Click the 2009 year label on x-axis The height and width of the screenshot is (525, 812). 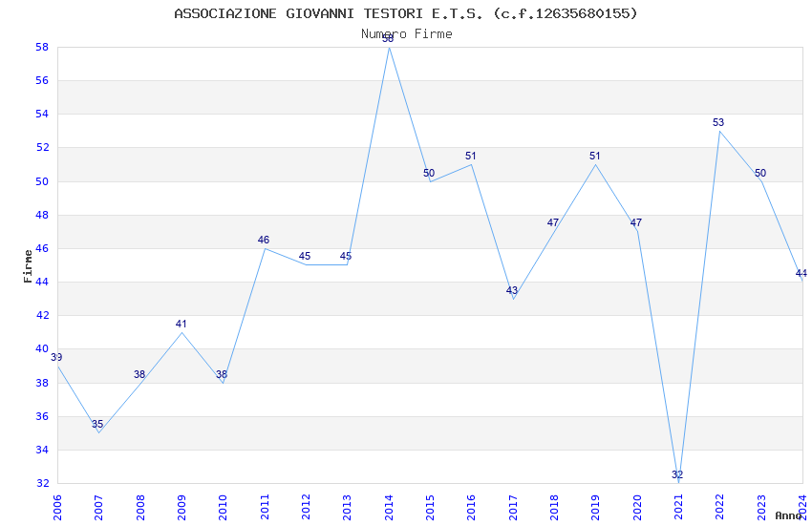[182, 508]
